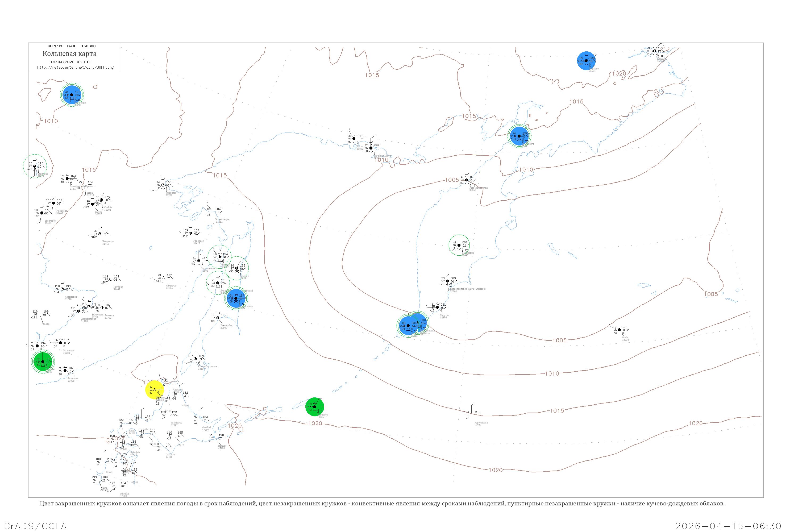Screen dimensions: 798x532
Task: Click the legend caption below the map
Action: [382, 504]
